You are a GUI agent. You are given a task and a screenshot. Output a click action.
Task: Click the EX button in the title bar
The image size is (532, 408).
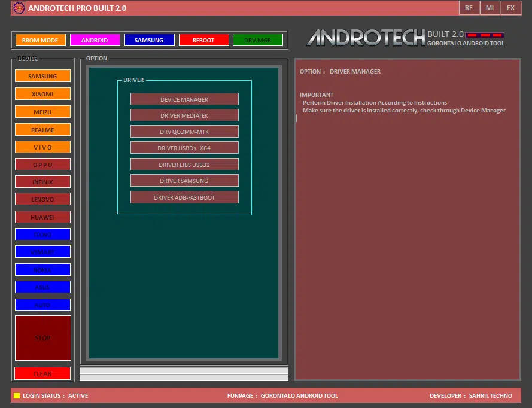click(510, 8)
